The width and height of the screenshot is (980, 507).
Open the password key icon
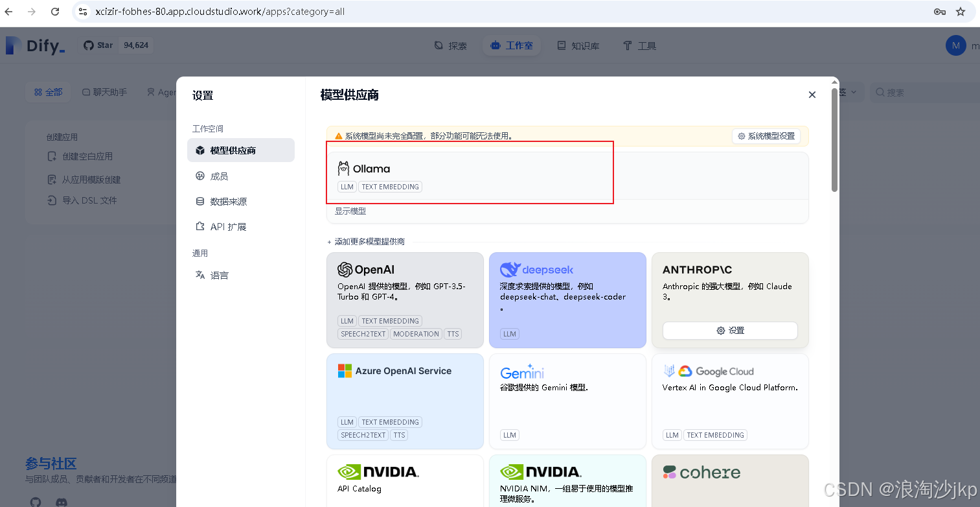[939, 12]
